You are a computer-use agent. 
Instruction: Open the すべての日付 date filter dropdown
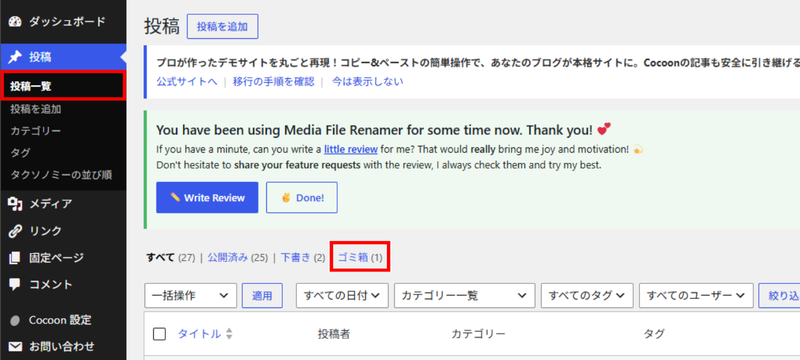click(342, 296)
